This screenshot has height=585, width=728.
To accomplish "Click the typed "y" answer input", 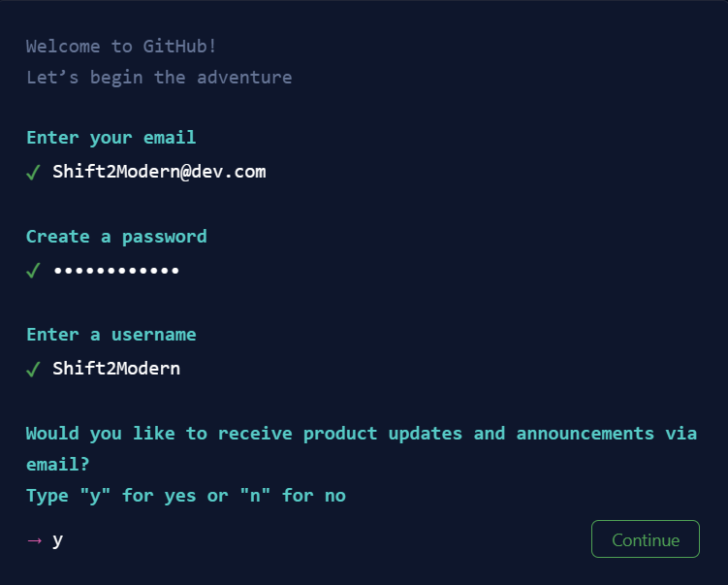I will [x=58, y=540].
